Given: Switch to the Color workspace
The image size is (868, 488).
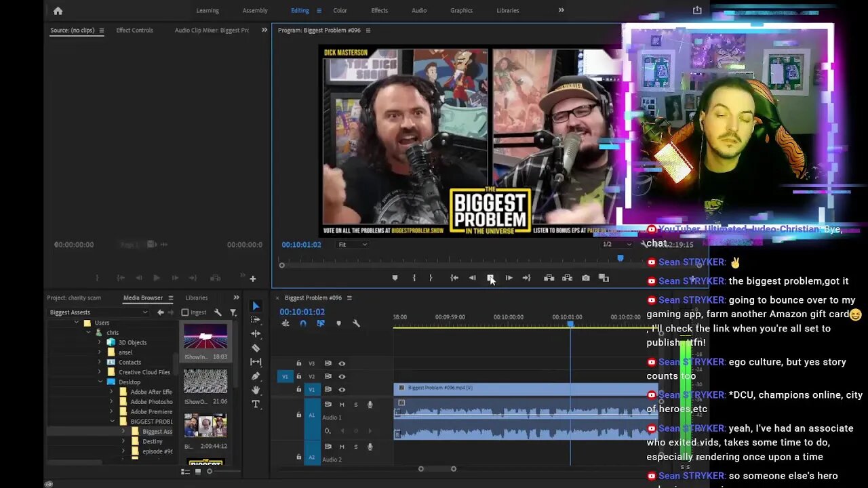Looking at the screenshot, I should coord(340,10).
